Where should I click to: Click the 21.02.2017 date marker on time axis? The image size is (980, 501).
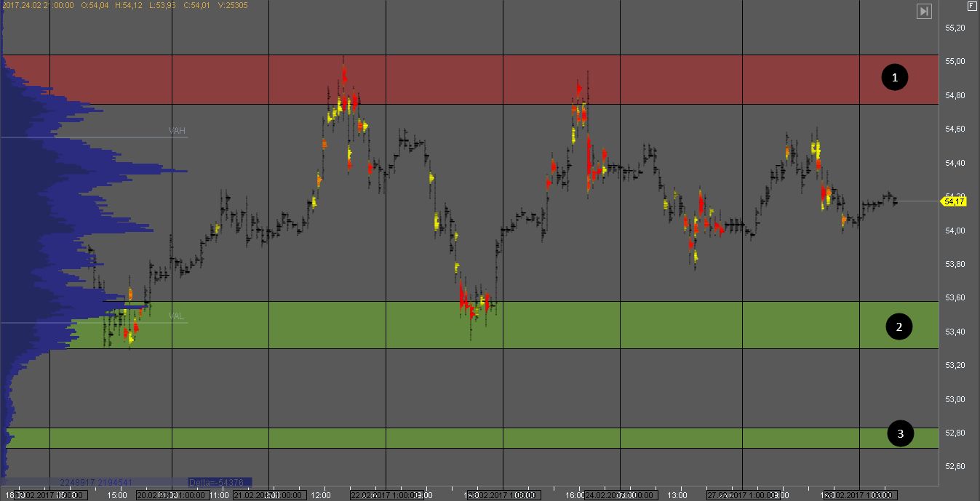click(268, 495)
